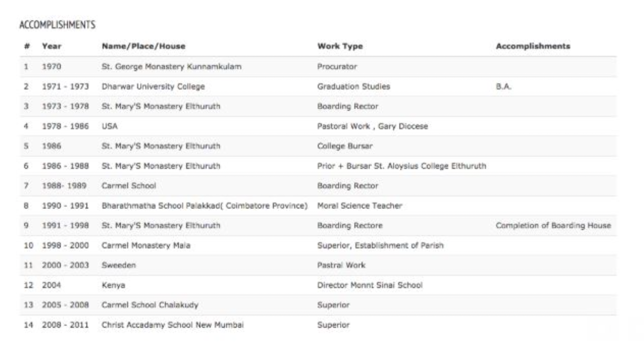Select the Pastoral Work, Gary Diocese cell
The height and width of the screenshot is (354, 644).
(x=372, y=126)
